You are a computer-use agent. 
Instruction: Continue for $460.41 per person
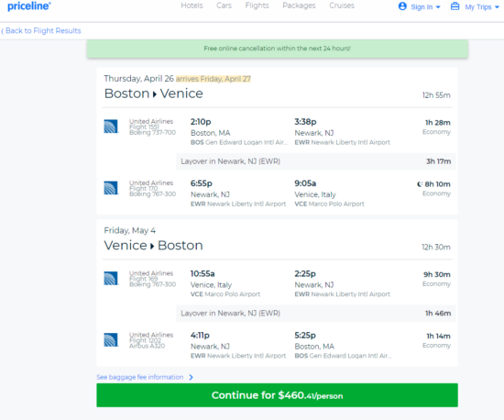[277, 395]
